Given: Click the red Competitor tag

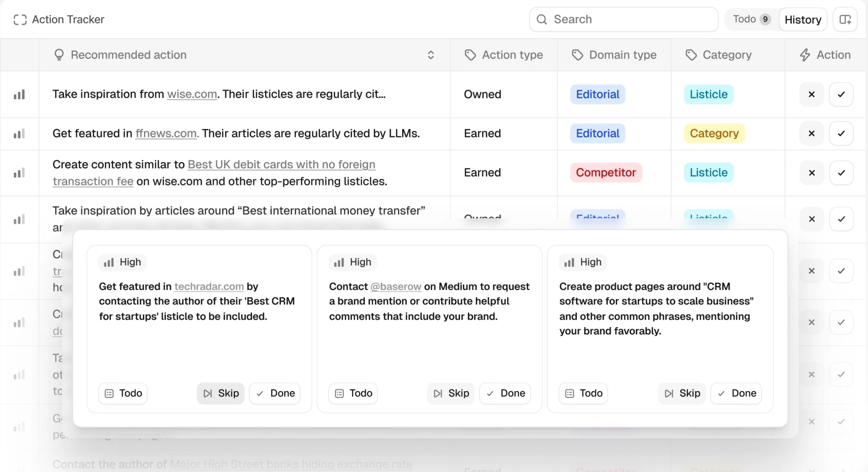Looking at the screenshot, I should click(x=606, y=173).
